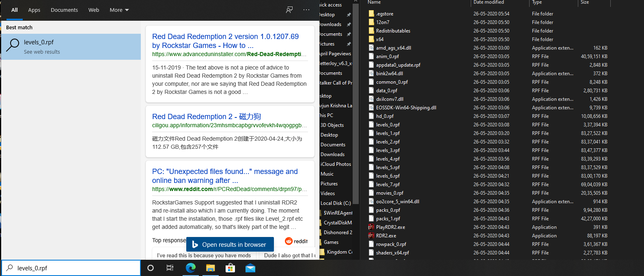The height and width of the screenshot is (276, 644).
Task: Click the RDR2.exe application icon
Action: pyautogui.click(x=371, y=235)
